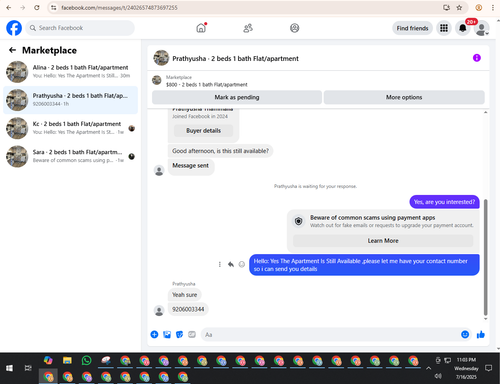Choose a GIF icon in composer
The image size is (500, 384).
click(192, 334)
